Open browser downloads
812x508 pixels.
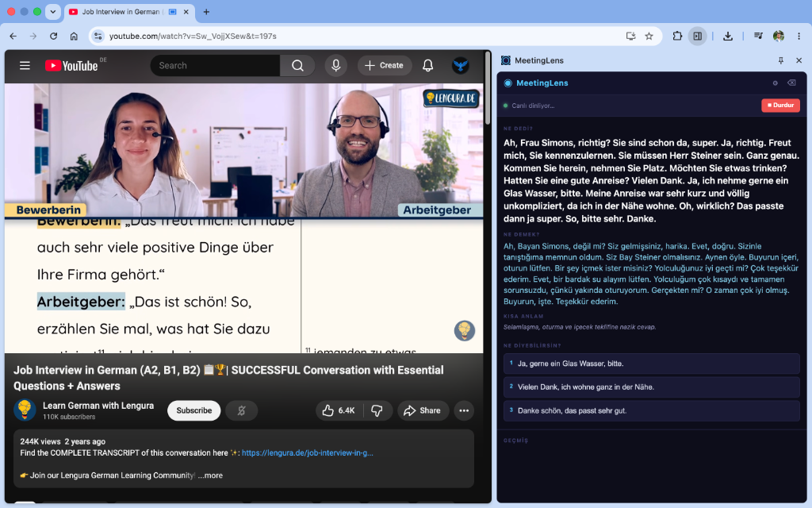[728, 37]
